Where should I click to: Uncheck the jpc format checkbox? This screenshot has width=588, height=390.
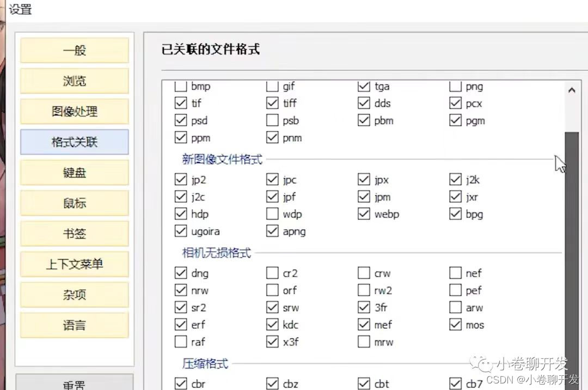pos(272,180)
